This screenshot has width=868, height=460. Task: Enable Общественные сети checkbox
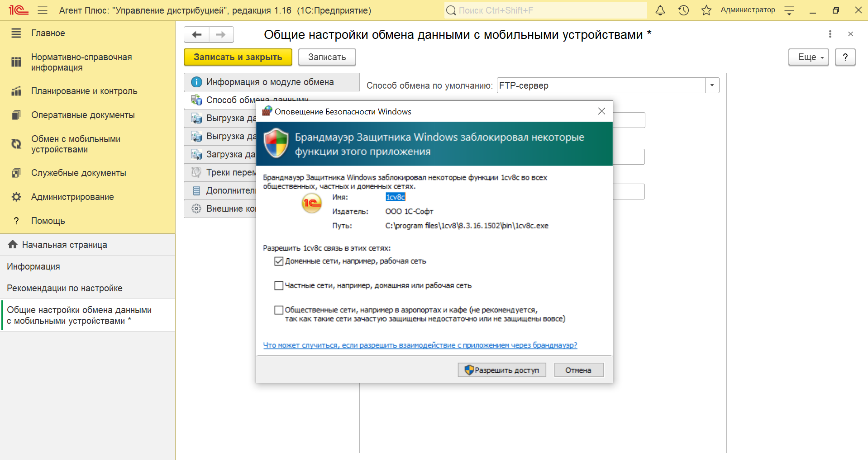tap(279, 310)
